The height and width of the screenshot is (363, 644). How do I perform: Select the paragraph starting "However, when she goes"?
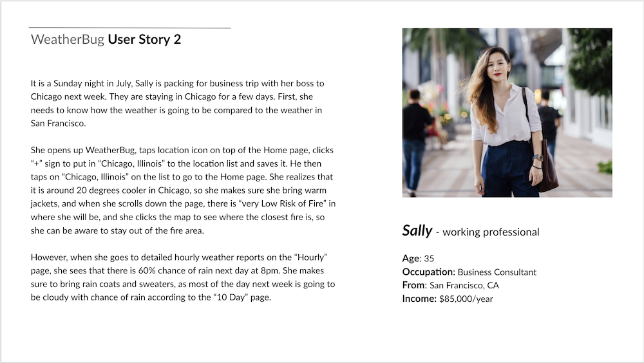click(x=183, y=277)
